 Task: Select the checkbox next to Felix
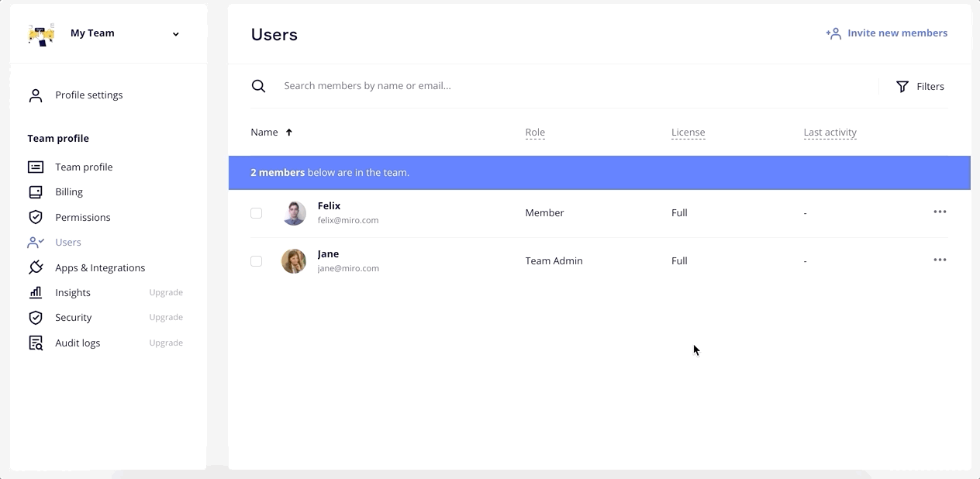coord(256,213)
